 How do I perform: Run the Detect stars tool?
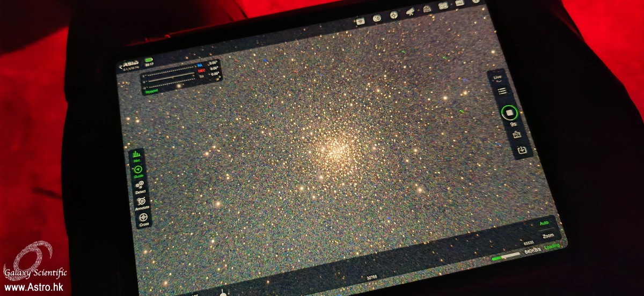click(140, 186)
